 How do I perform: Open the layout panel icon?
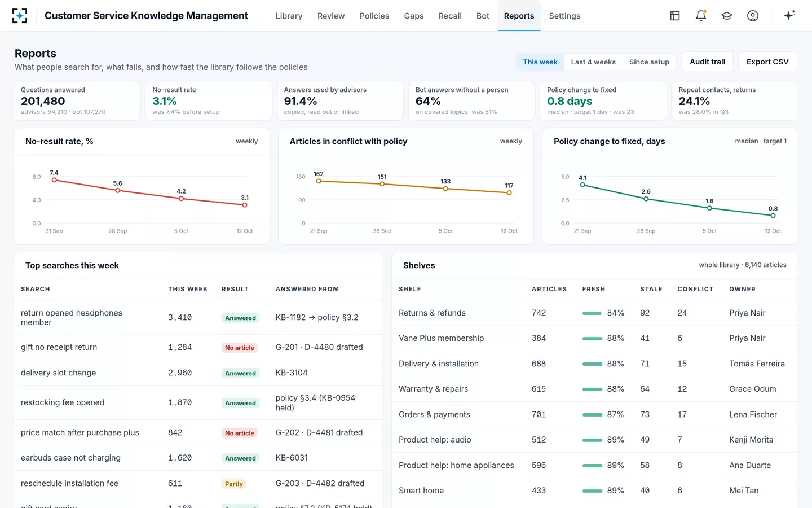point(675,16)
